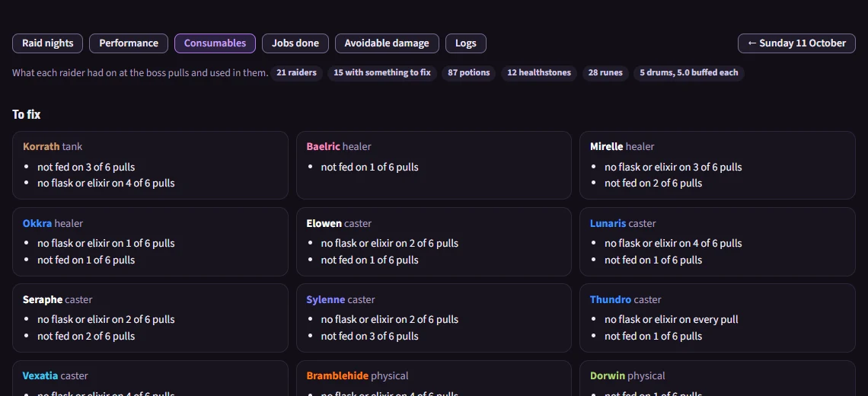Viewport: 868px width, 396px height.
Task: Select raider name Elowen
Action: point(324,223)
